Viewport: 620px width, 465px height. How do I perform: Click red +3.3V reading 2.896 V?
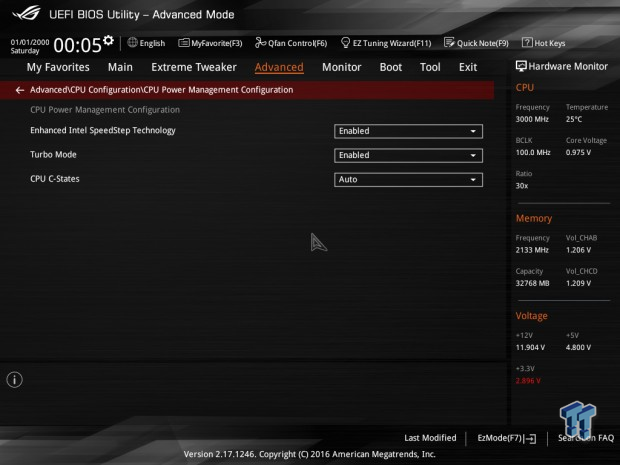coord(528,381)
